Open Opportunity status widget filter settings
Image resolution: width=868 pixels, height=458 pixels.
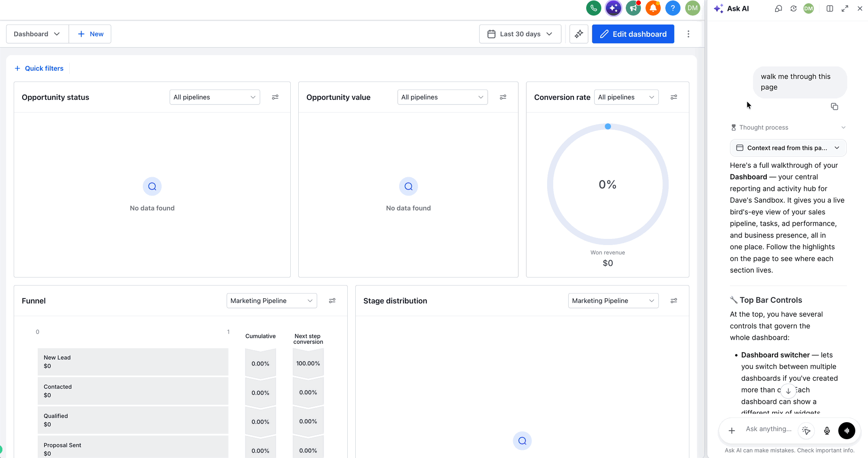(275, 97)
